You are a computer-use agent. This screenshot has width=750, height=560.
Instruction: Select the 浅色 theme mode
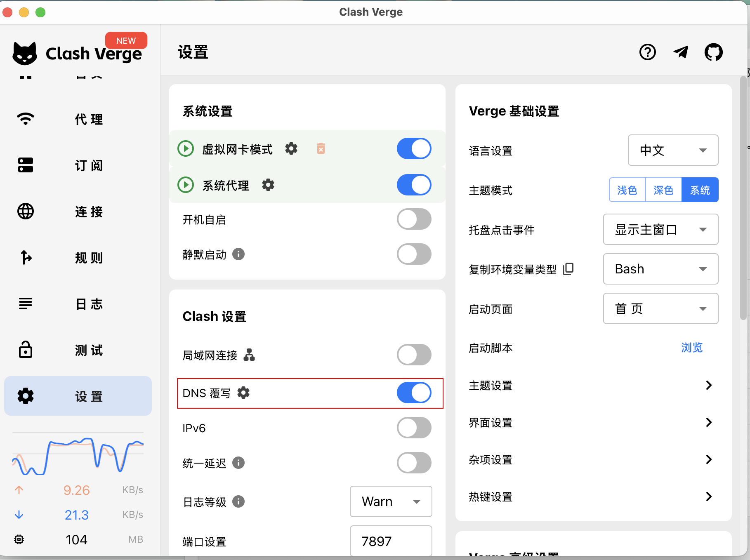point(627,190)
